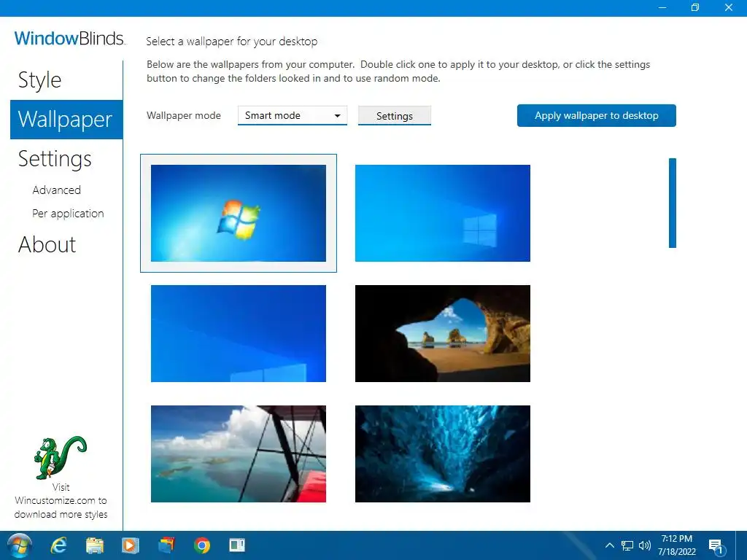Open the Windows Start orb
Image resolution: width=747 pixels, height=560 pixels.
point(20,545)
